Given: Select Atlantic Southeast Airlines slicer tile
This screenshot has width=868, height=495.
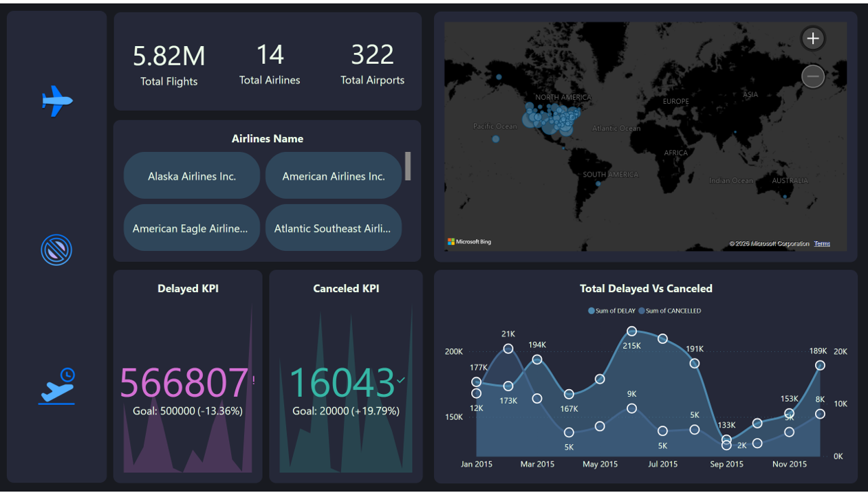Looking at the screenshot, I should [334, 228].
